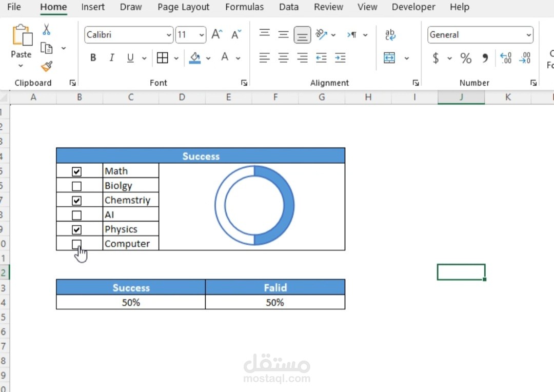Image resolution: width=554 pixels, height=392 pixels.
Task: Click the Increase Indent icon
Action: pyautogui.click(x=340, y=58)
